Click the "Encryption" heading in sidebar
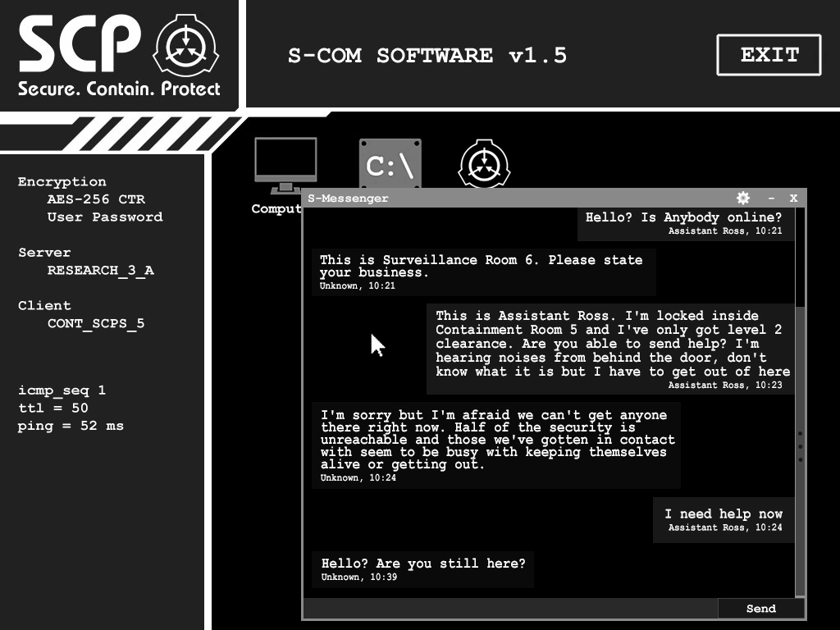This screenshot has width=840, height=630. 62,181
